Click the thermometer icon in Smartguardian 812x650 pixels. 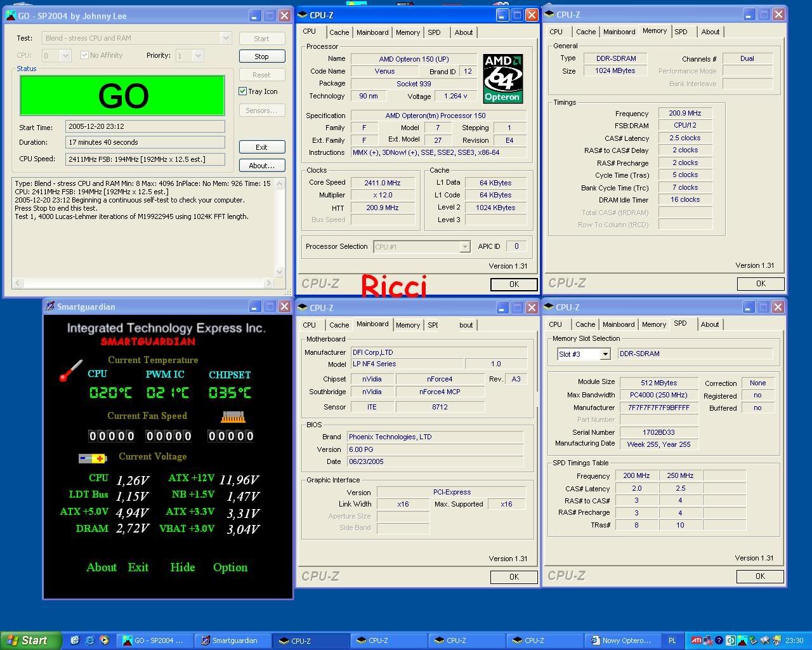tap(71, 371)
